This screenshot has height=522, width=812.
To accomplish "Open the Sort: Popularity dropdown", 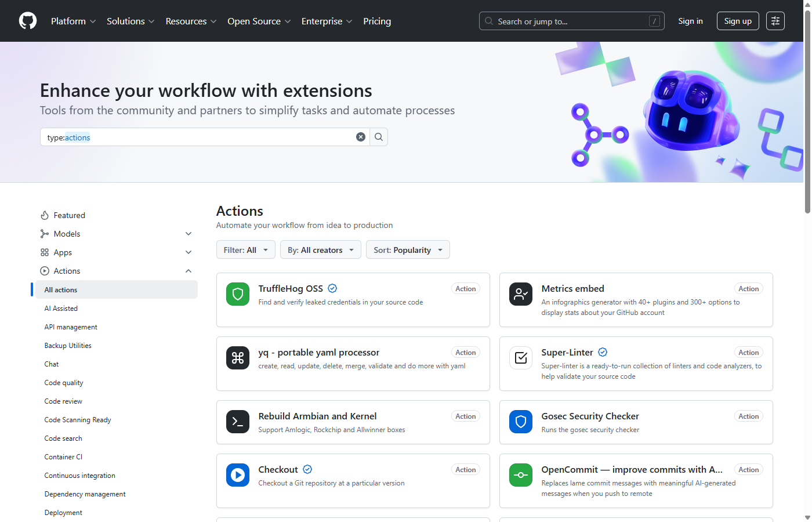I will tap(408, 249).
